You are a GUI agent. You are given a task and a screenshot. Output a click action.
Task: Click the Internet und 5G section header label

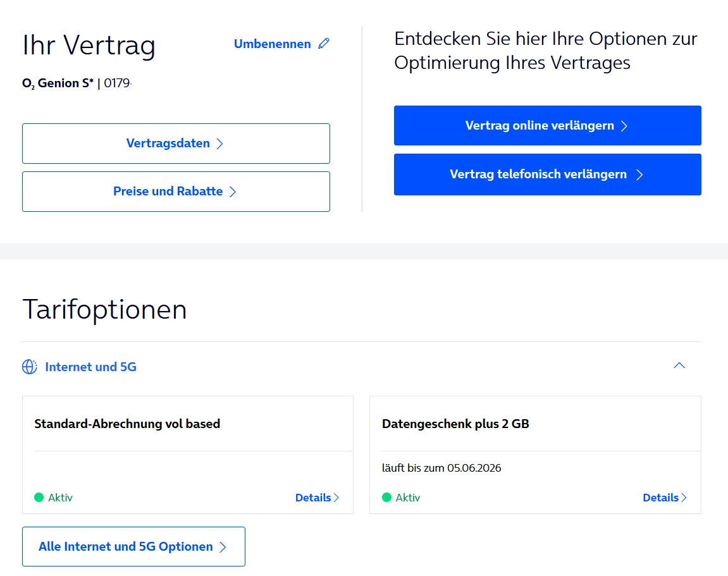pos(90,367)
